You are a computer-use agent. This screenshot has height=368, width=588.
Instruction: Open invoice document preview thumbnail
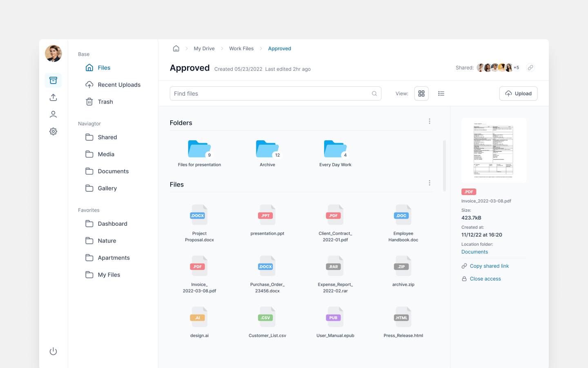[x=494, y=150]
